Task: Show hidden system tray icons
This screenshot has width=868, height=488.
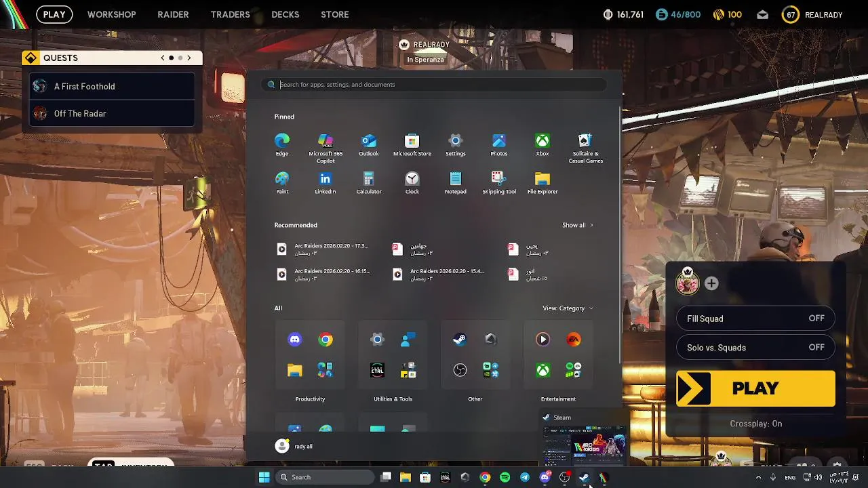Action: pyautogui.click(x=758, y=477)
